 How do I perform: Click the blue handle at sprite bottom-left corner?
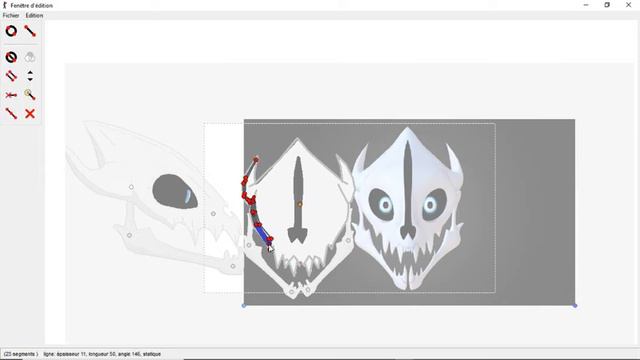(244, 305)
